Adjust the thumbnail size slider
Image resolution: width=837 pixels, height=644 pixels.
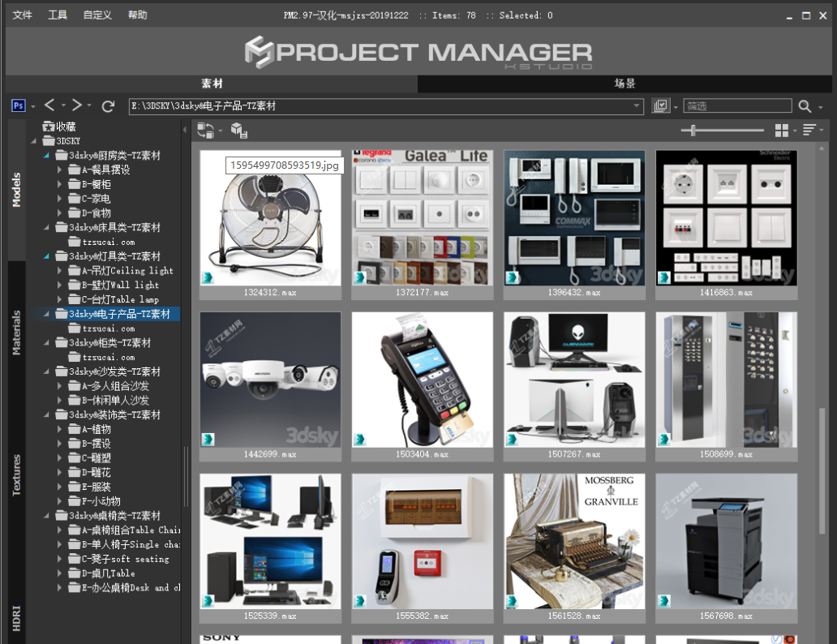point(693,131)
